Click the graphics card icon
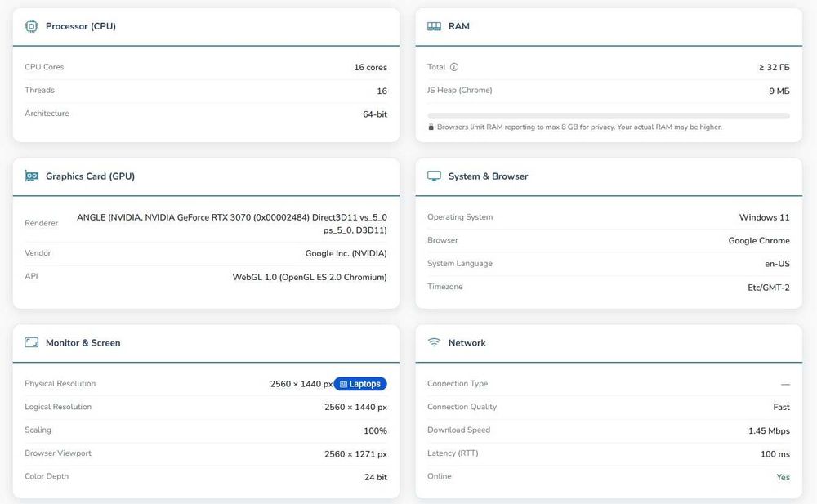 (32, 176)
